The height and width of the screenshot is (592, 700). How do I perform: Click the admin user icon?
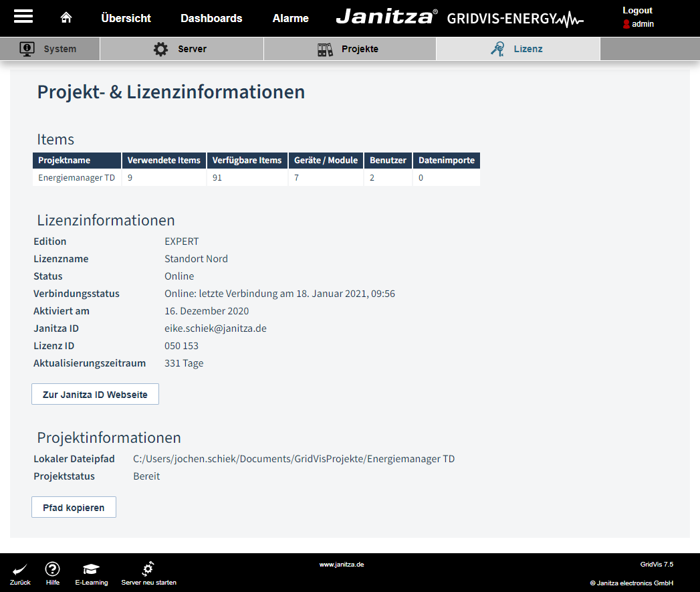tap(626, 24)
